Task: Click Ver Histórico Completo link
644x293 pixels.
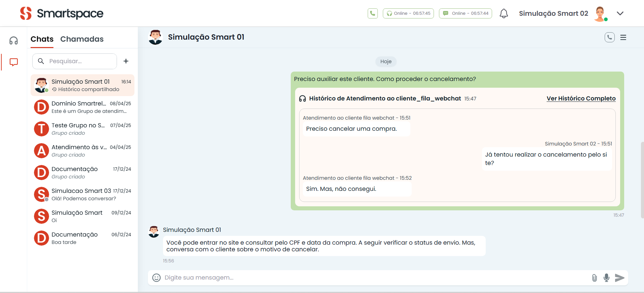Action: coord(581,98)
